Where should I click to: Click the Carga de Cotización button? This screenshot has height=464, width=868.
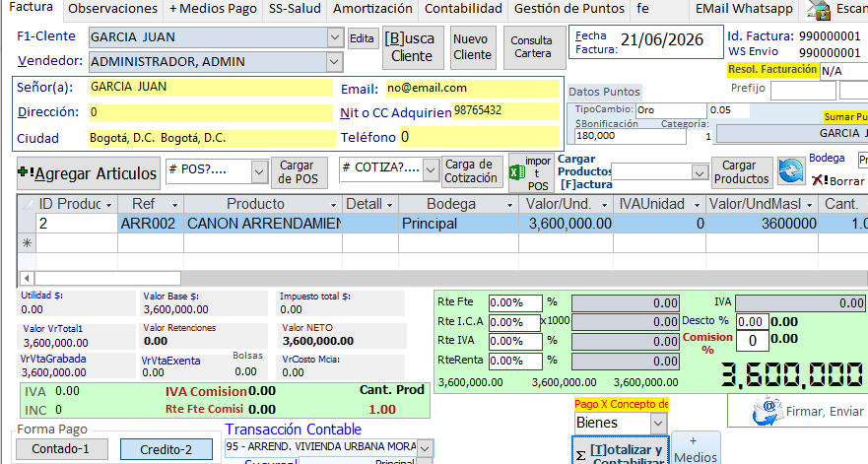470,171
